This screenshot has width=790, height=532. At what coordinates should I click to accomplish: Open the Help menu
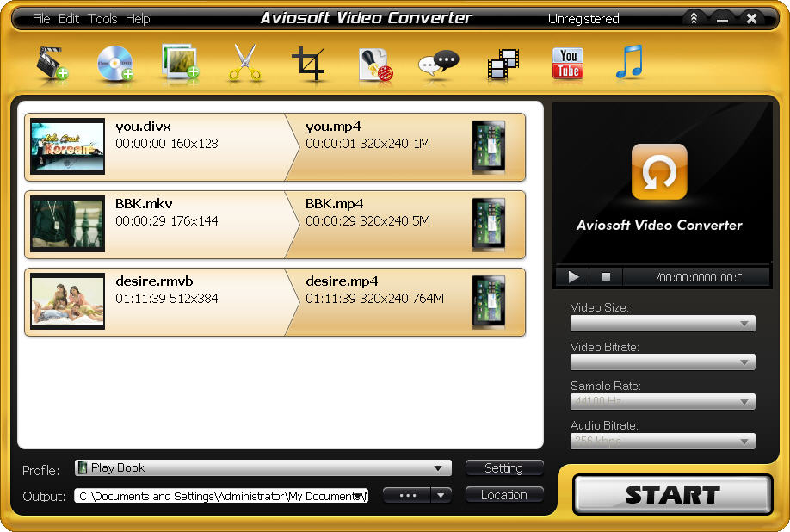tap(138, 19)
